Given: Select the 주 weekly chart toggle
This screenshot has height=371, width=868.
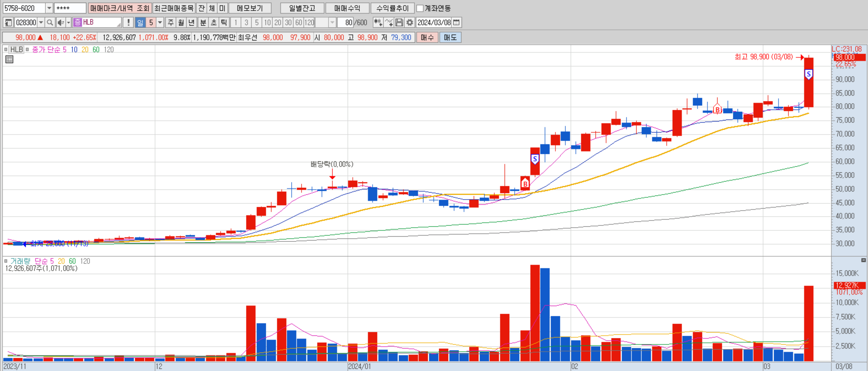Looking at the screenshot, I should [x=171, y=23].
